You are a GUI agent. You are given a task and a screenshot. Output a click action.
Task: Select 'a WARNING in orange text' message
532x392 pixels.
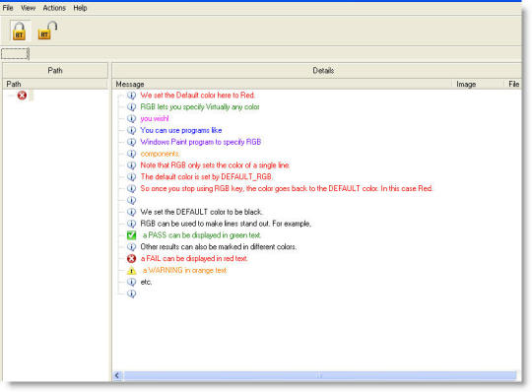184,270
